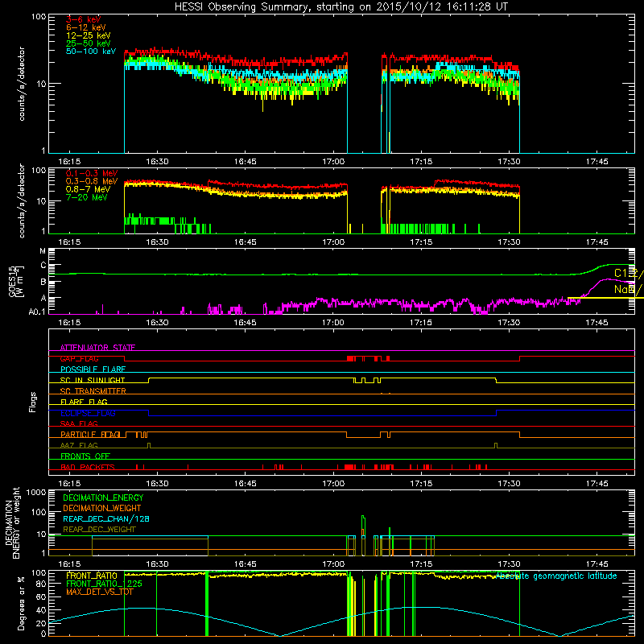Select the ECLIPSE_FLAG label
644x644 pixels.
(88, 413)
